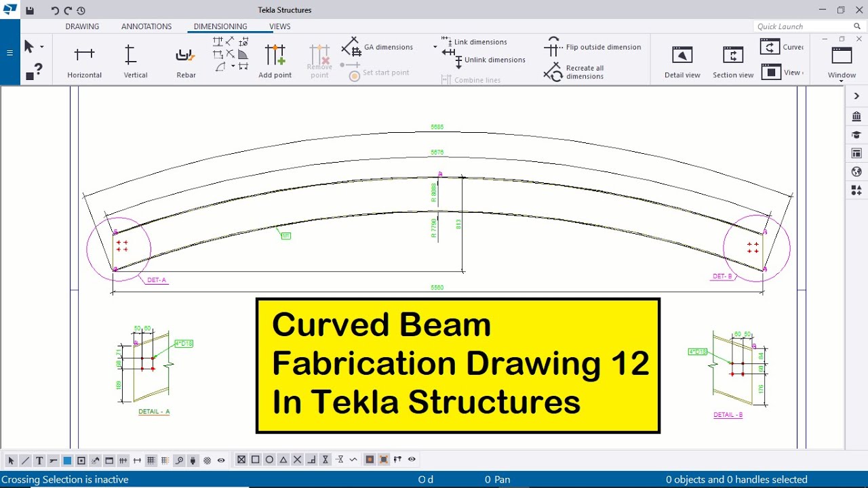Toggle the triangle snap to midpoints
This screenshot has height=488, width=868.
tap(283, 460)
